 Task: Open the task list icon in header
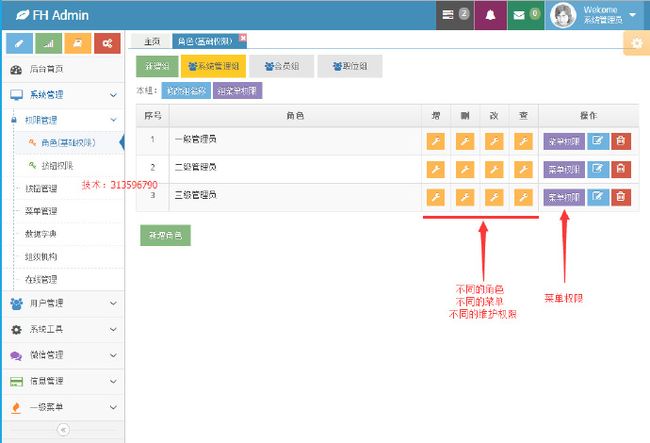pyautogui.click(x=454, y=15)
